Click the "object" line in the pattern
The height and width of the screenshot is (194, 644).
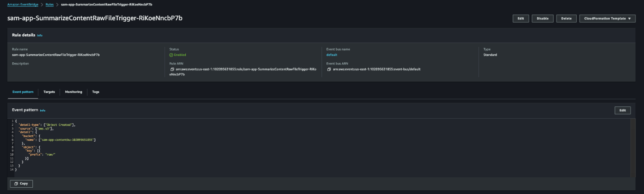(31, 147)
